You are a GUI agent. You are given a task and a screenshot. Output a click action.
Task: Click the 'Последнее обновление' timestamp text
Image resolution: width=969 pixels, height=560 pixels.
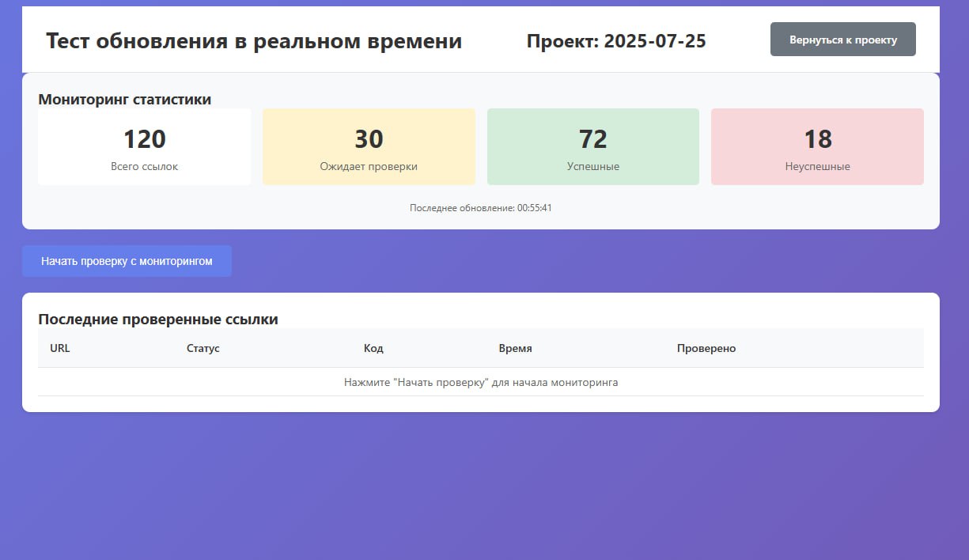pos(480,208)
